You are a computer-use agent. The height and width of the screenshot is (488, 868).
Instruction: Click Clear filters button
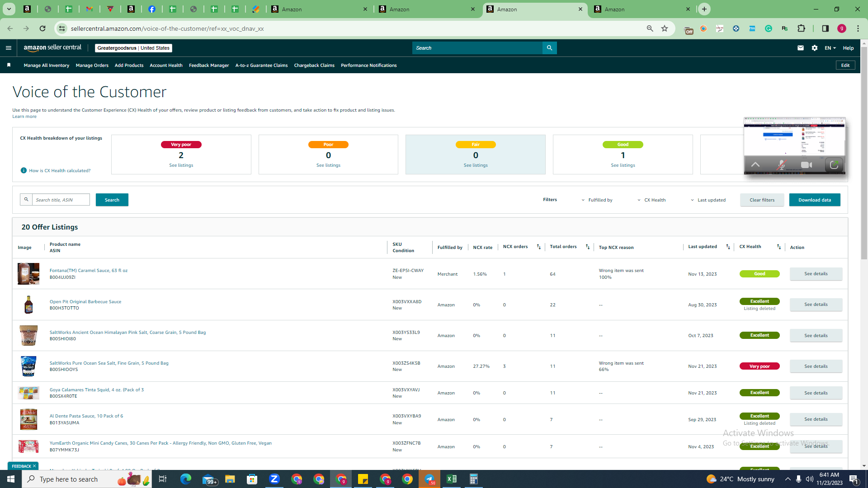click(762, 200)
